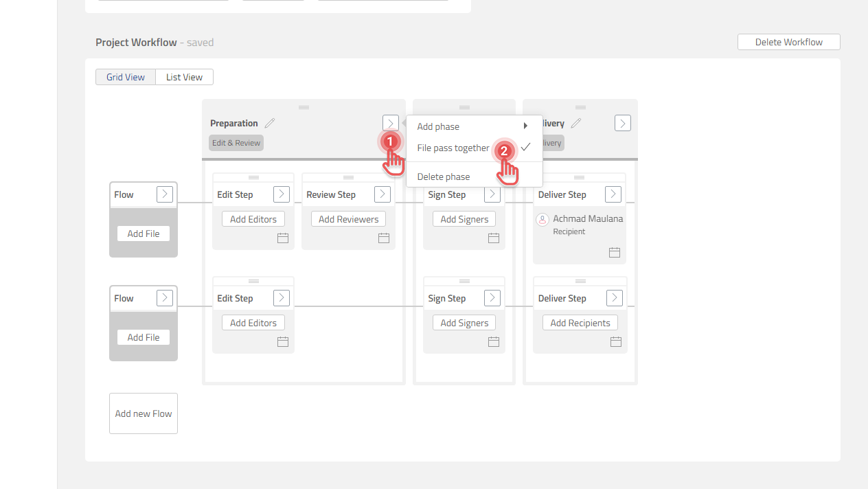Open Preparation phase options arrow

point(390,123)
